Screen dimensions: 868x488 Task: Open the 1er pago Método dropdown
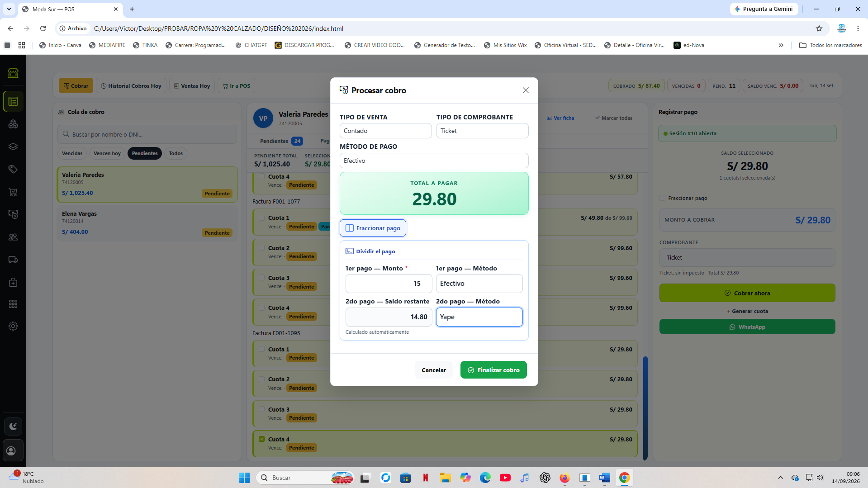[479, 284]
